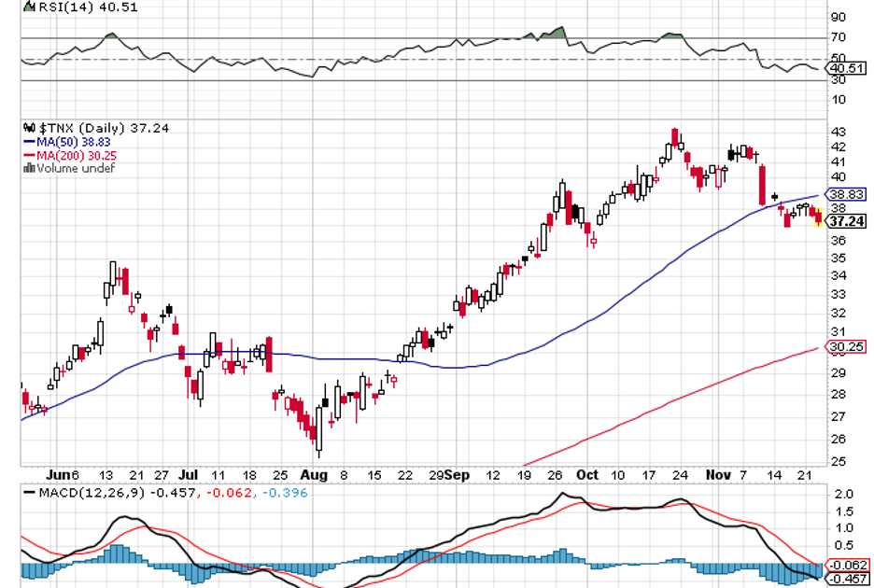This screenshot has width=874, height=588.
Task: Select the blue MA(50) line swatch
Action: (x=28, y=142)
